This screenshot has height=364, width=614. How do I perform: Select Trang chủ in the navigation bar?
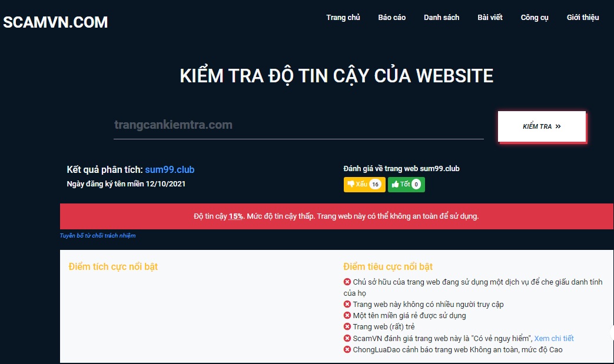[343, 17]
